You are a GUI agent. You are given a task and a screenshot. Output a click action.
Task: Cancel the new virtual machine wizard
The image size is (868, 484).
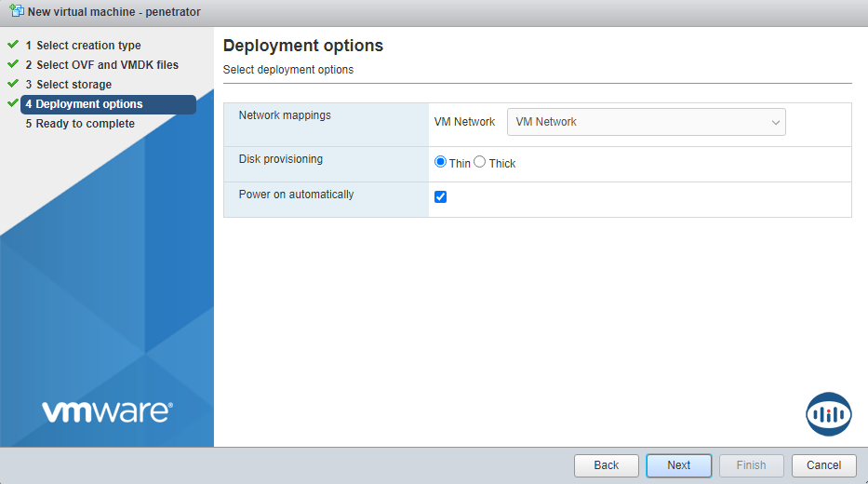823,465
